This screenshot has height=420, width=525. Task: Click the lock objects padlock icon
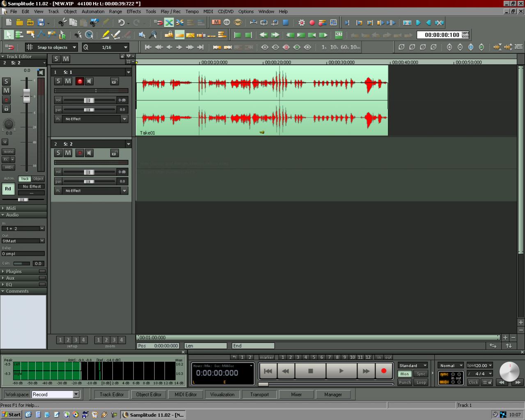169,35
